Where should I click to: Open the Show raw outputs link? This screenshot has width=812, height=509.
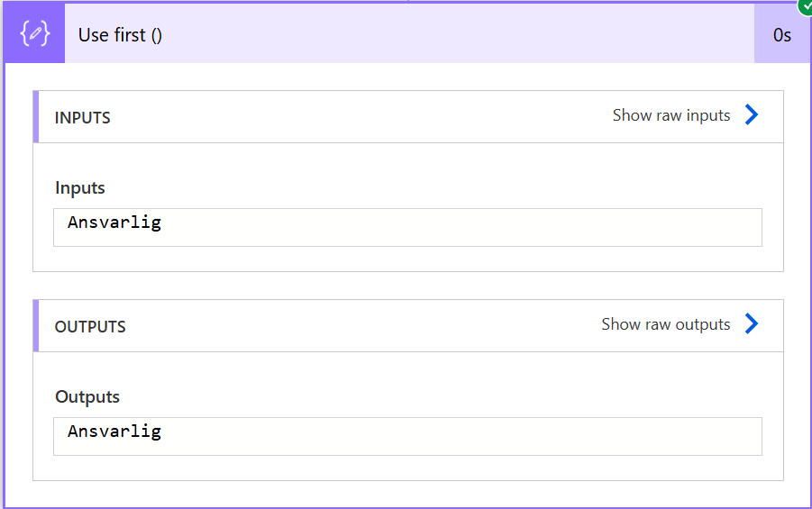click(666, 324)
